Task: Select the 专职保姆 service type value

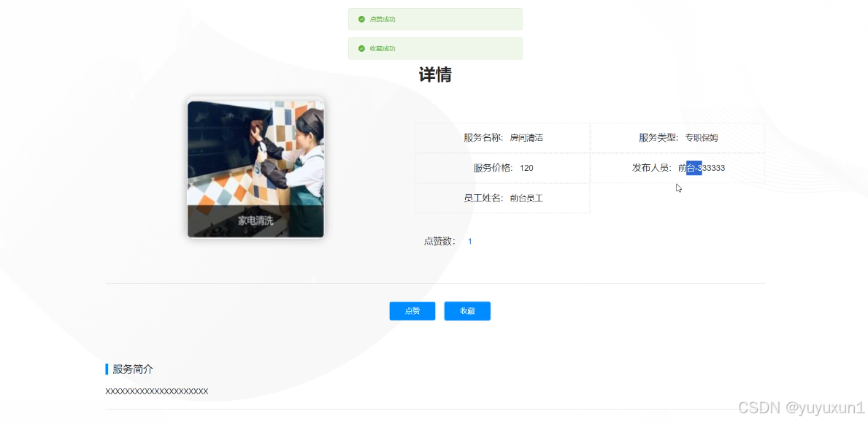Action: [702, 138]
